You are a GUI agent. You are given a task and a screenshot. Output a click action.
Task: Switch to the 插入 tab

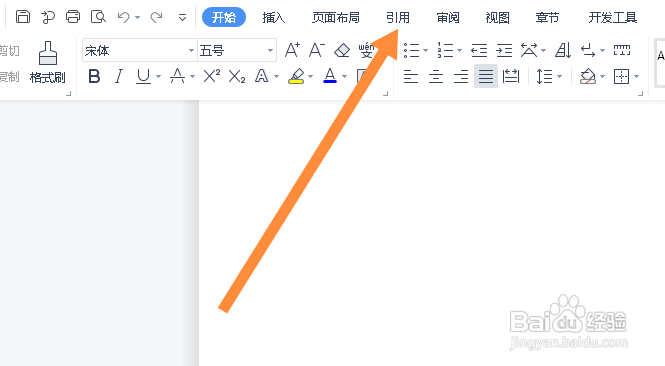[x=274, y=17]
